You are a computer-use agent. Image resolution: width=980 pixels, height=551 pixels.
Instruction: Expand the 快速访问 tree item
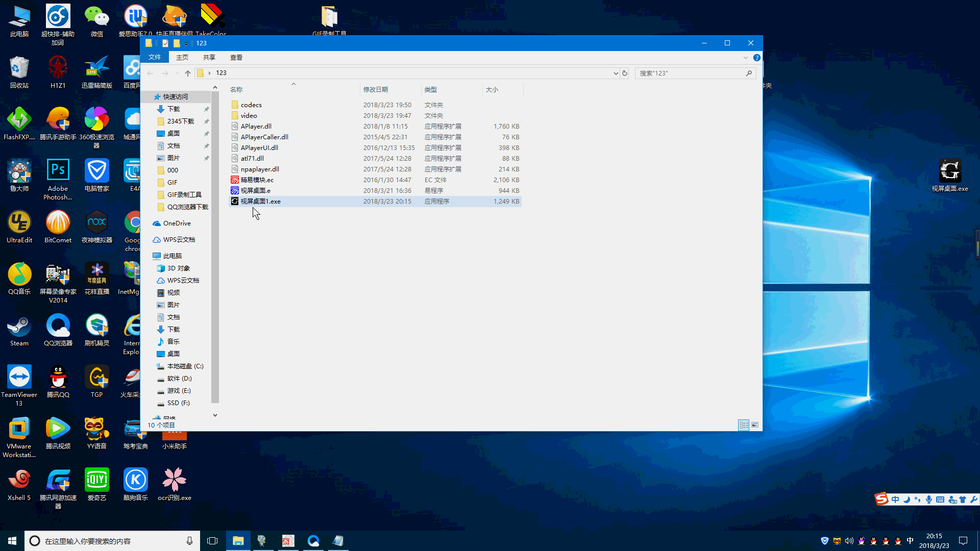point(148,96)
